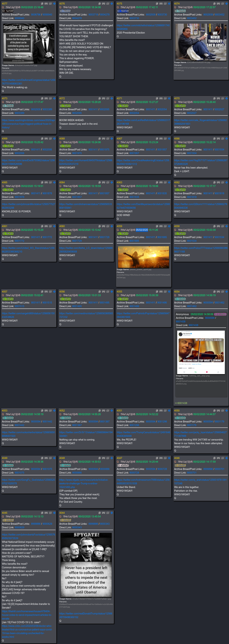
Task: Click the images icon on post 4047
Action: pos(165,458)
